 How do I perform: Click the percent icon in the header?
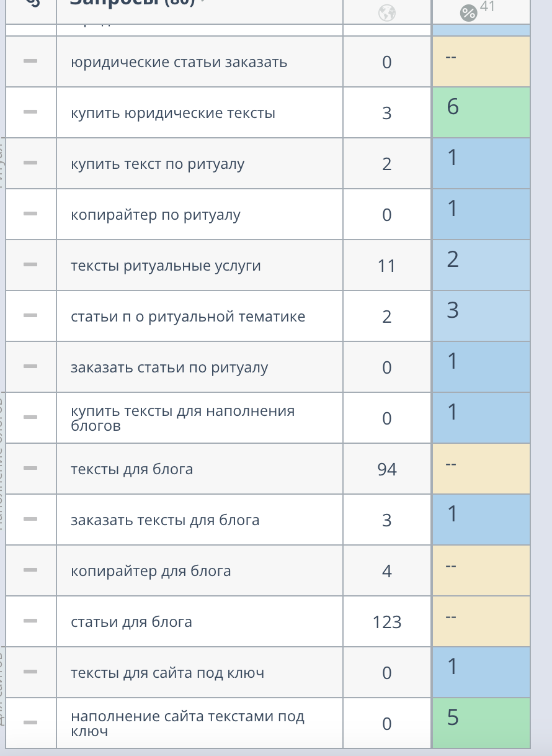pyautogui.click(x=469, y=12)
